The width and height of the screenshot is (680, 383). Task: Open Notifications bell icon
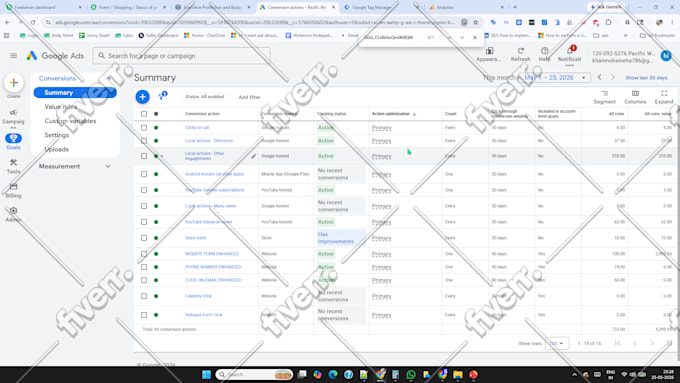[x=570, y=51]
